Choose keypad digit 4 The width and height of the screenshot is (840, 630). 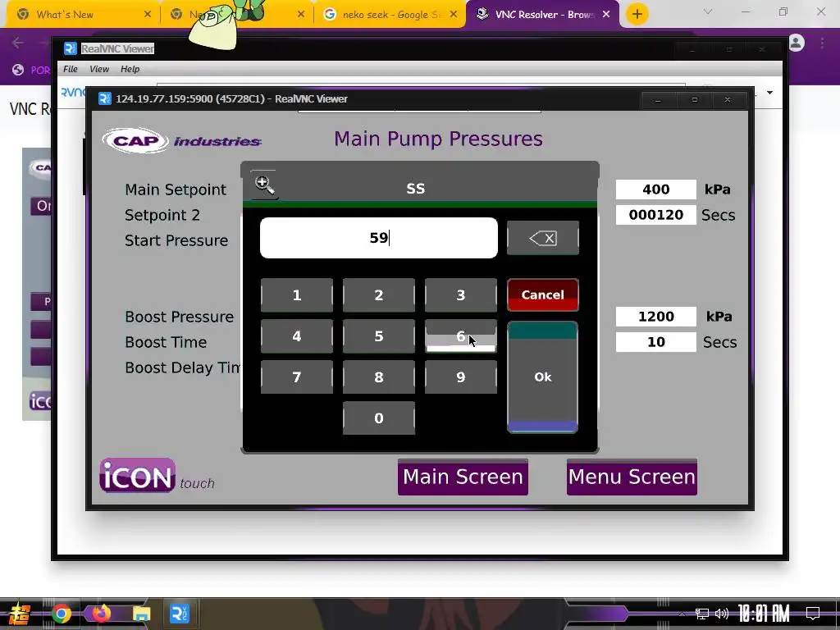point(297,336)
